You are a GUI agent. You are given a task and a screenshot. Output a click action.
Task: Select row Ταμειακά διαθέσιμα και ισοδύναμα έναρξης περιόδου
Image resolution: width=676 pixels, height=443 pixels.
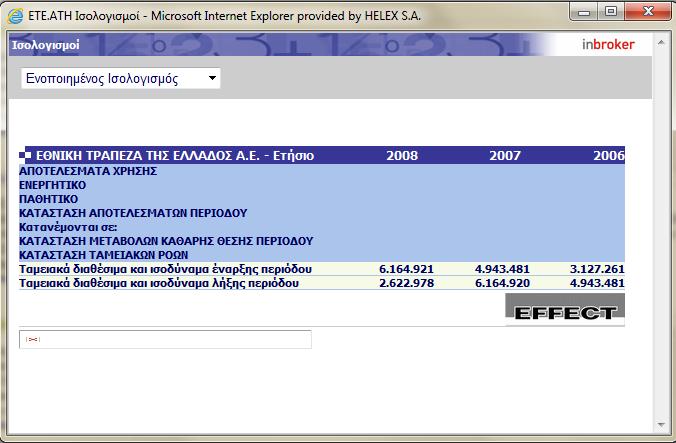pyautogui.click(x=322, y=269)
